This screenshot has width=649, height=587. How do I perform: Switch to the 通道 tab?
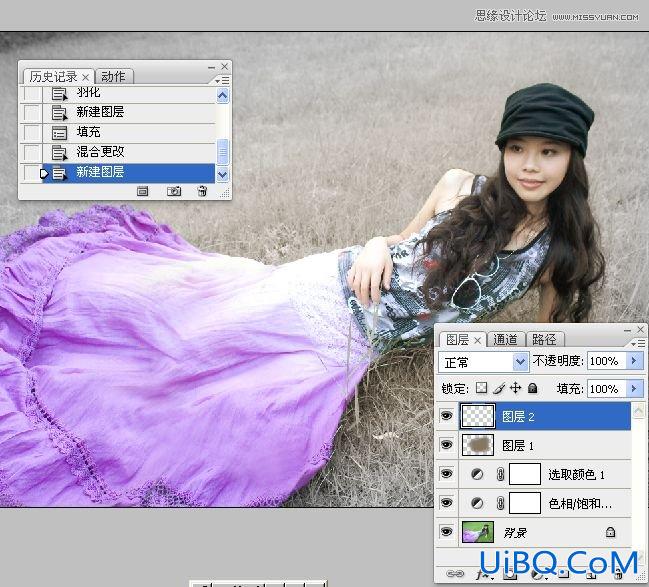click(505, 340)
